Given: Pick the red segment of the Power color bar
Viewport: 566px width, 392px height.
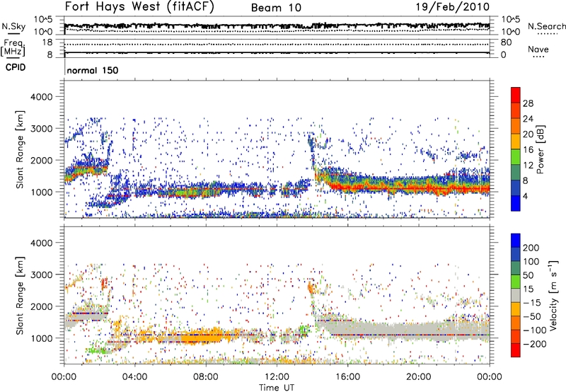Looking at the screenshot, I should point(516,95).
